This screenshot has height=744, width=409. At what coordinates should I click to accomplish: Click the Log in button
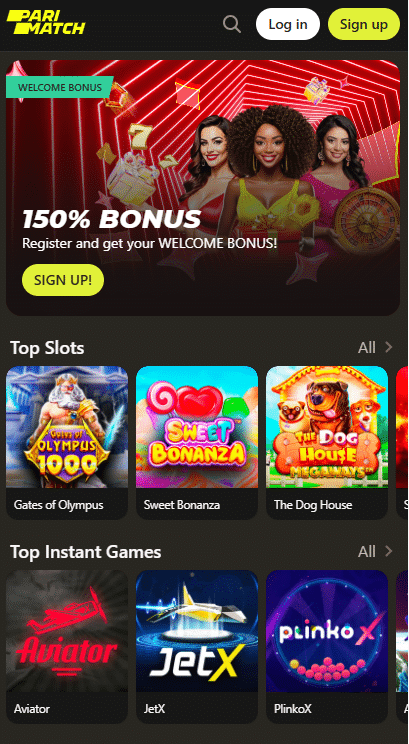point(288,24)
